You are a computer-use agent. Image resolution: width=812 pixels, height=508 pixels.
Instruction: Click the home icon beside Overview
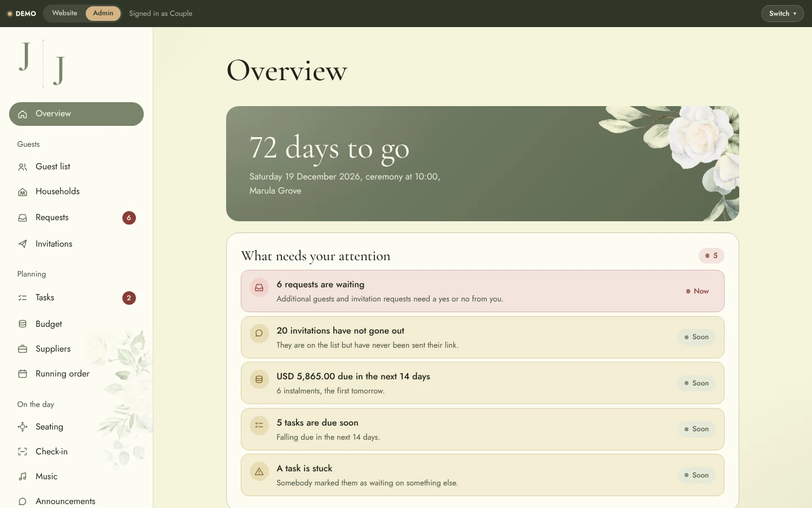click(x=23, y=114)
